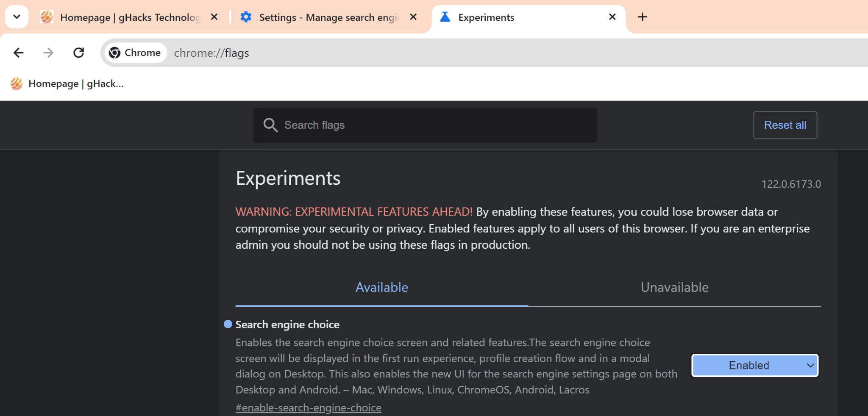
Task: Click the Reset all button
Action: [x=785, y=125]
